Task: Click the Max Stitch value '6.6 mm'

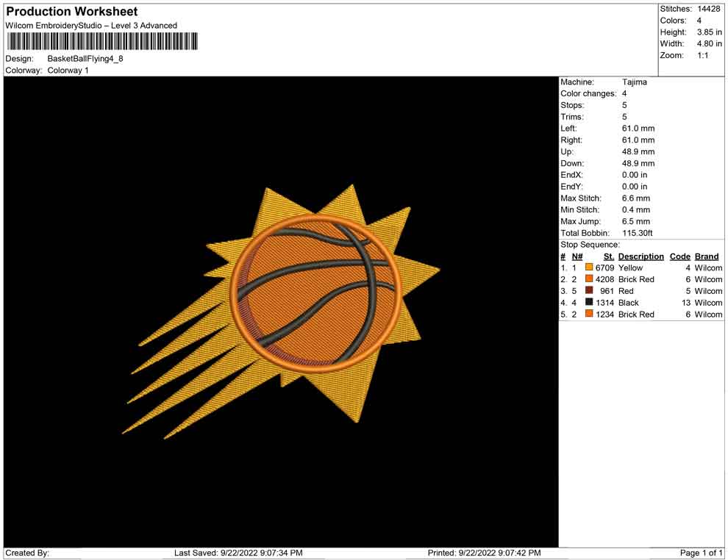Action: click(x=635, y=198)
